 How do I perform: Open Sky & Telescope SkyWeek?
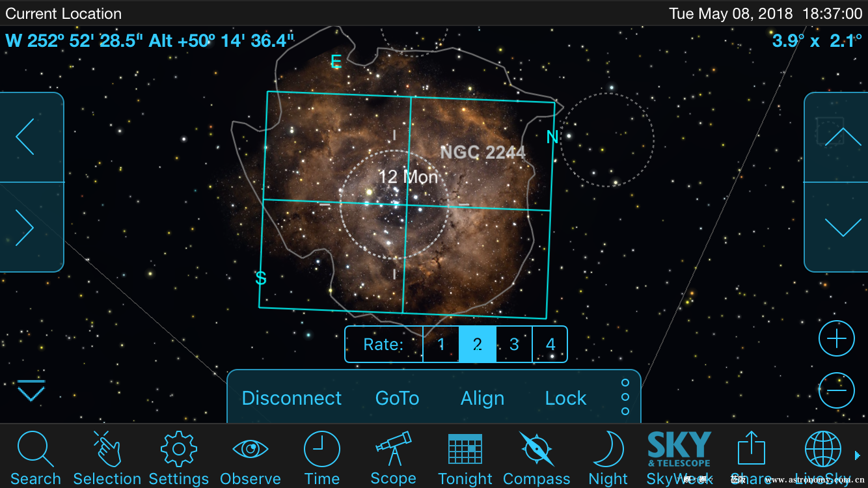pyautogui.click(x=679, y=458)
